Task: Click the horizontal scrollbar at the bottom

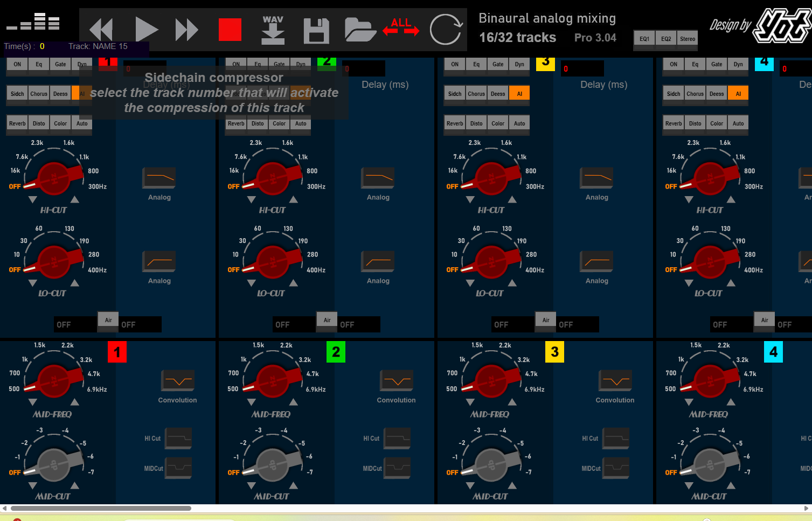Action: coord(101,508)
